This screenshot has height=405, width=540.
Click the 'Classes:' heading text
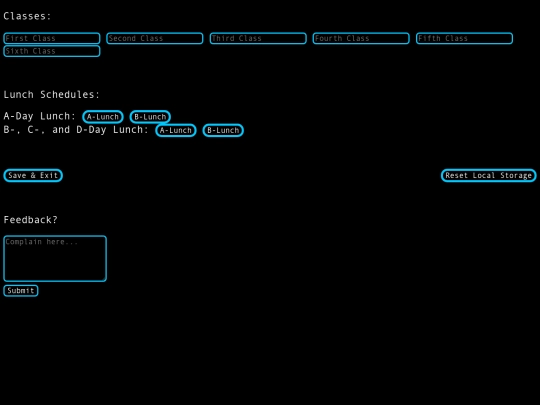click(x=27, y=16)
